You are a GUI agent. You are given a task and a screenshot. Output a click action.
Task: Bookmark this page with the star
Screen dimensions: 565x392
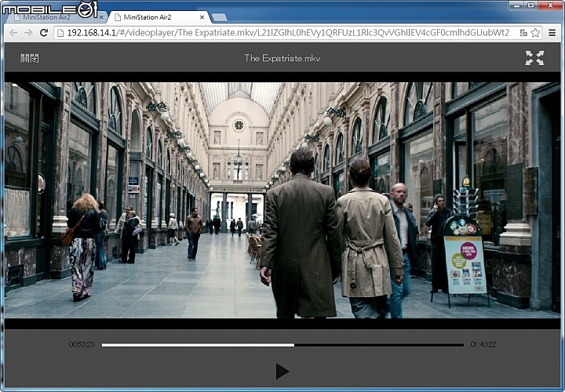(x=535, y=33)
